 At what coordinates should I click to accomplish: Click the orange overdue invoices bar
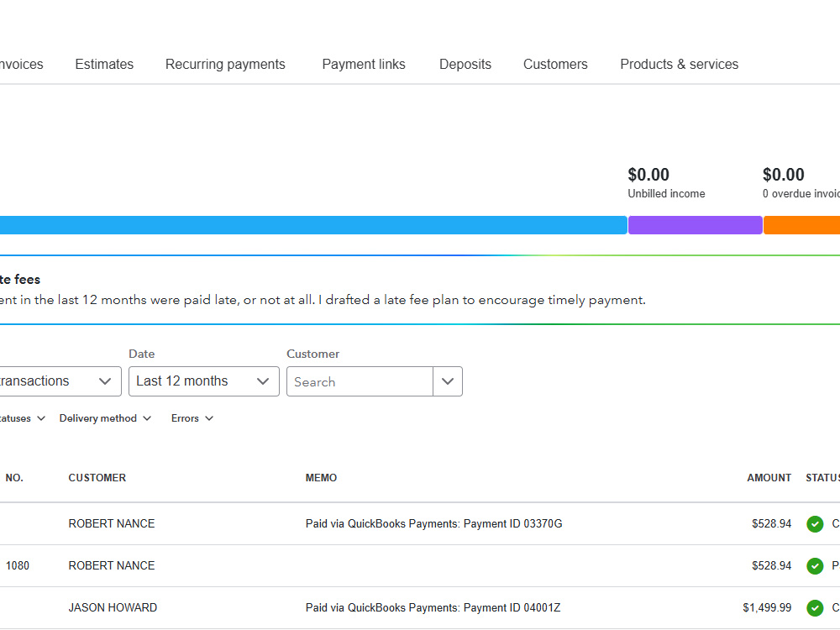coord(801,225)
